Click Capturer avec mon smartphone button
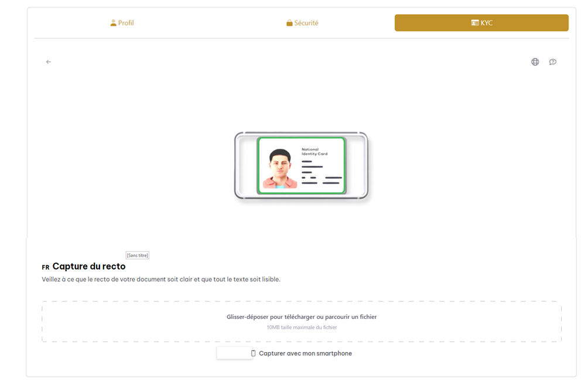The image size is (588, 388). (302, 353)
